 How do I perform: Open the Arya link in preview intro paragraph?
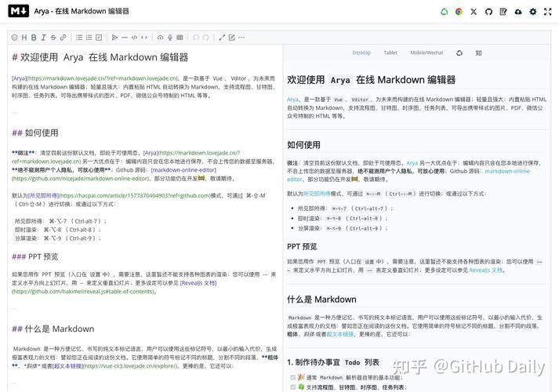(x=292, y=100)
